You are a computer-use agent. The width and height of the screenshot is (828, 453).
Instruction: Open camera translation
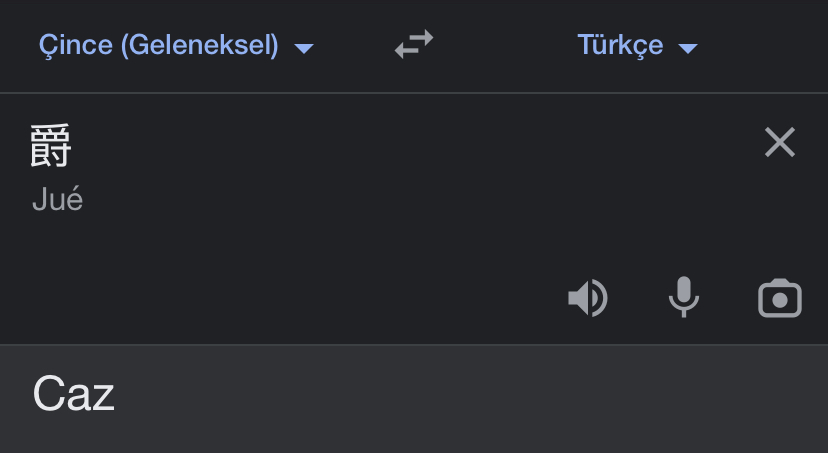click(x=780, y=298)
